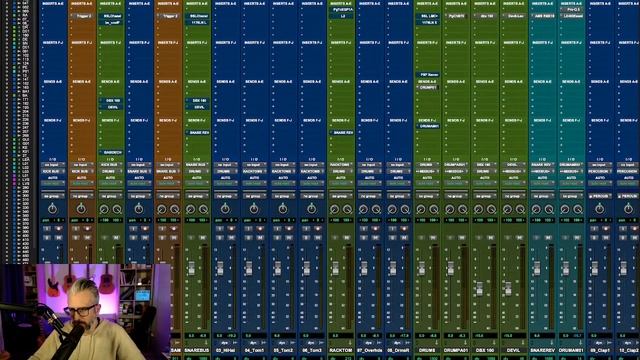
Task: Arm the 06_Tom3 track for recording
Action: pos(318,229)
